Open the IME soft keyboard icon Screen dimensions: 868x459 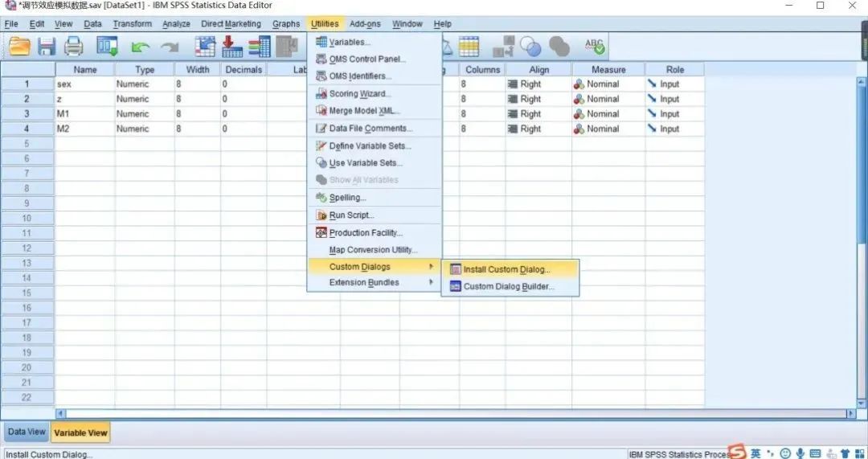(x=815, y=453)
